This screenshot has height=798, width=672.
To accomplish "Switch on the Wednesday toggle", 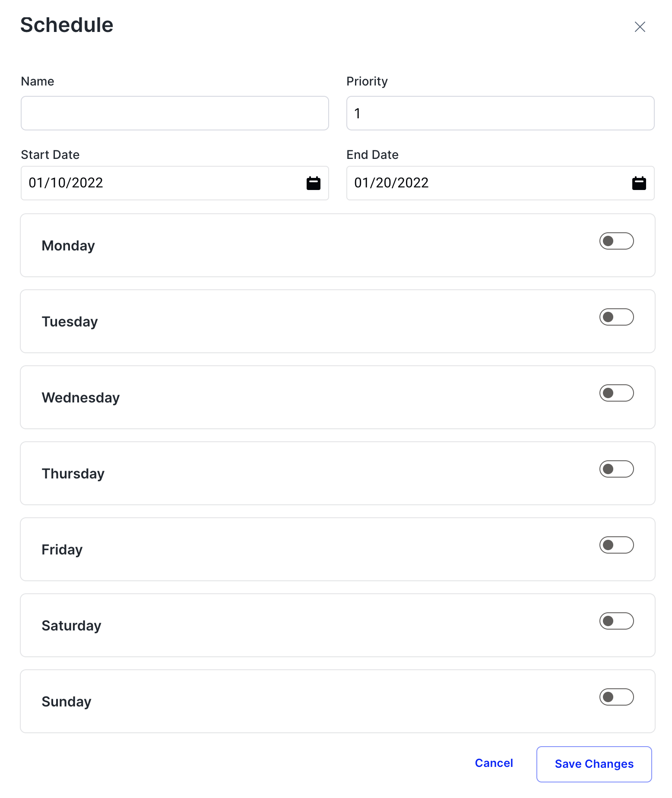I will click(x=616, y=393).
